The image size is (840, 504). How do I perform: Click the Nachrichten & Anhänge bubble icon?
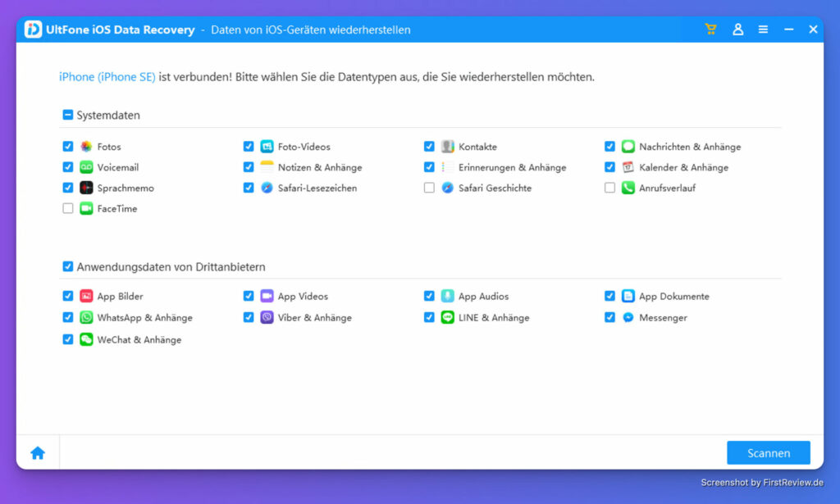pyautogui.click(x=628, y=147)
